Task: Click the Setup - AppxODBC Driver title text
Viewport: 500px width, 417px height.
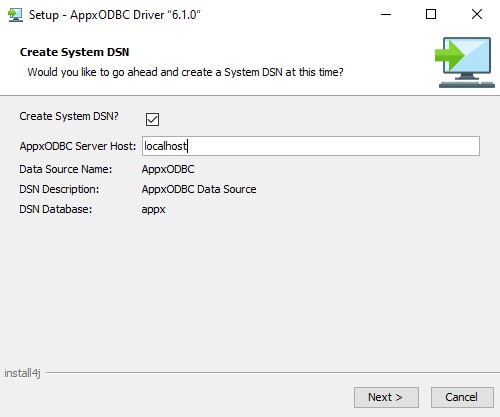Action: (x=115, y=15)
